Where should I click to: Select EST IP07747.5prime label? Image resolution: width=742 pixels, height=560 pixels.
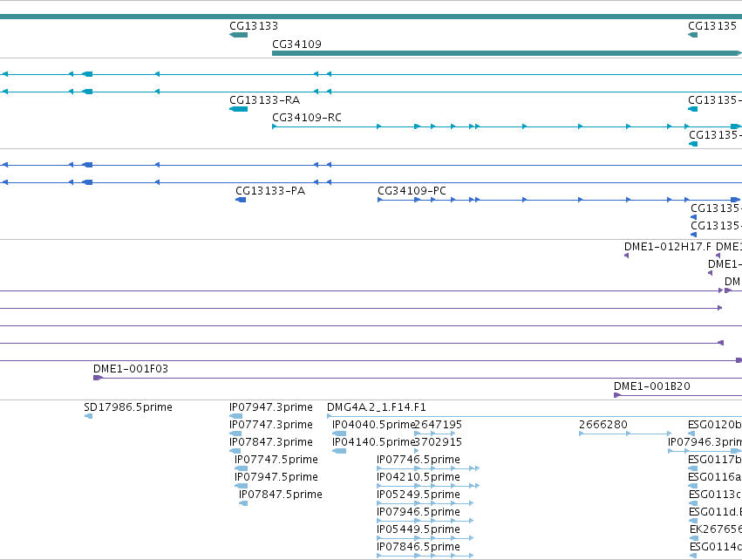point(276,460)
